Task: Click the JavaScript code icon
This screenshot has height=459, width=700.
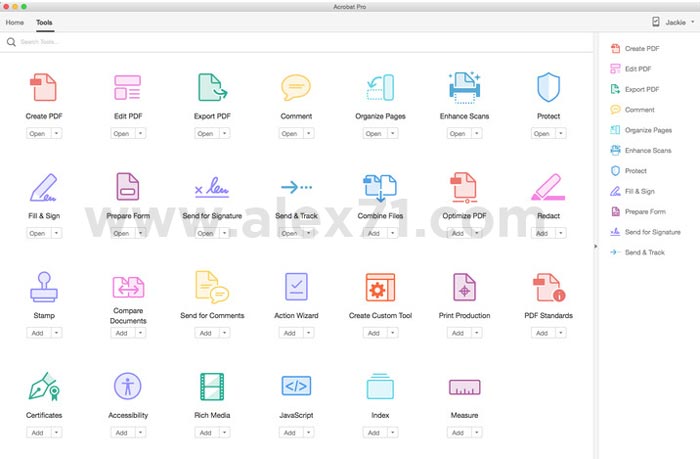Action: [x=296, y=386]
